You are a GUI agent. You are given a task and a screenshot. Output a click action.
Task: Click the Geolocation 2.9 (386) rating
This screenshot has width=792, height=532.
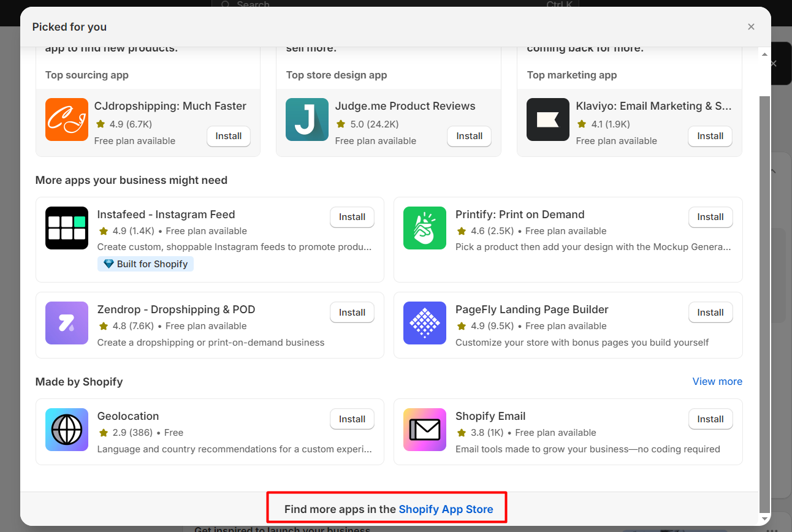pos(126,433)
